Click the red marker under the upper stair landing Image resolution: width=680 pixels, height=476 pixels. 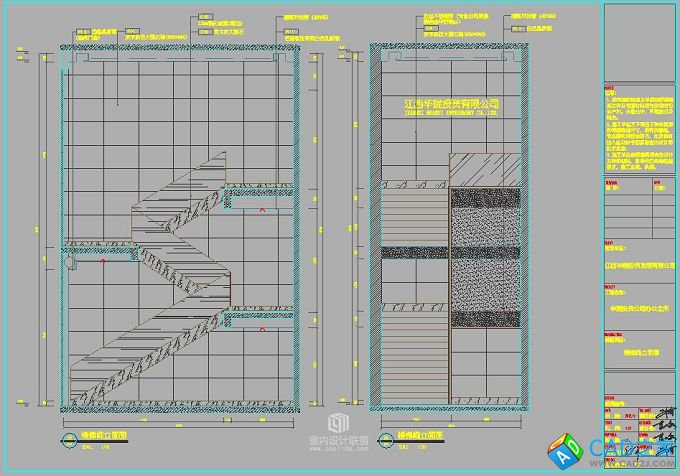tap(261, 211)
